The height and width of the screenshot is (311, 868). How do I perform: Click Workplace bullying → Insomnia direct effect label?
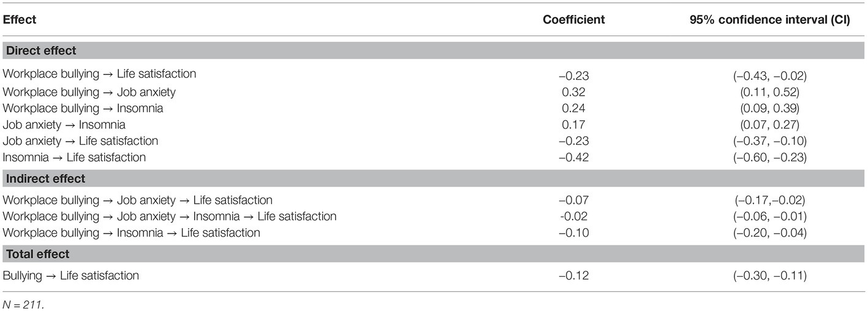click(83, 109)
